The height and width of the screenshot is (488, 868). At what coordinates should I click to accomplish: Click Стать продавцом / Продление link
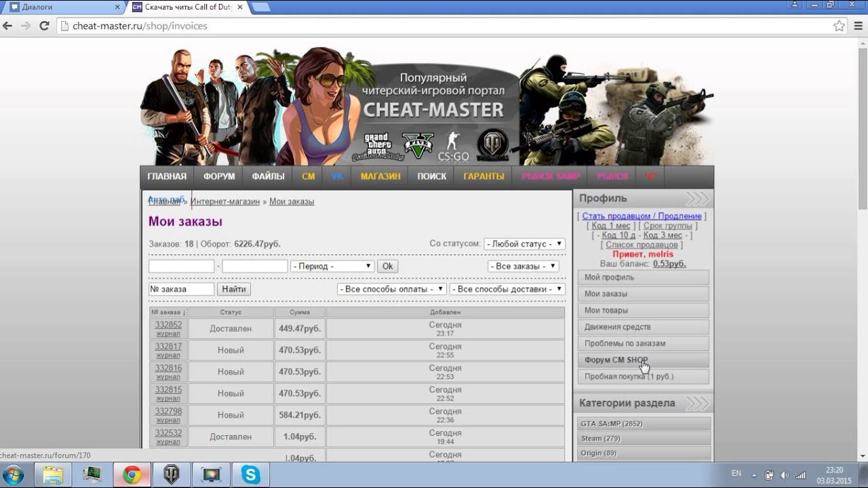pyautogui.click(x=642, y=216)
